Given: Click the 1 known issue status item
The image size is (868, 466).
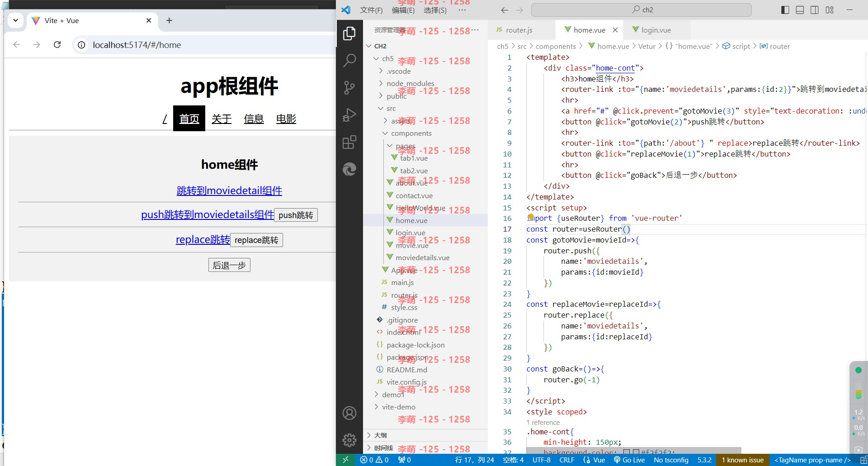Looking at the screenshot, I should (742, 460).
